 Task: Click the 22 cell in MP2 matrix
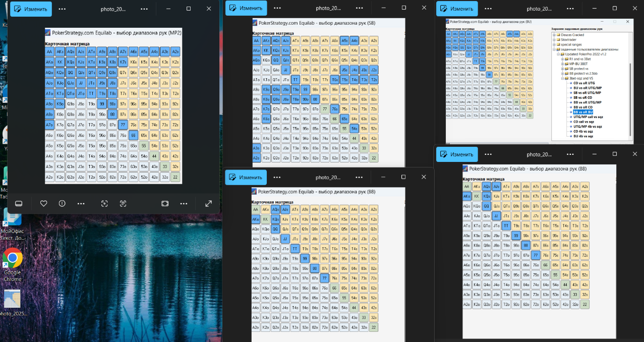pyautogui.click(x=175, y=177)
